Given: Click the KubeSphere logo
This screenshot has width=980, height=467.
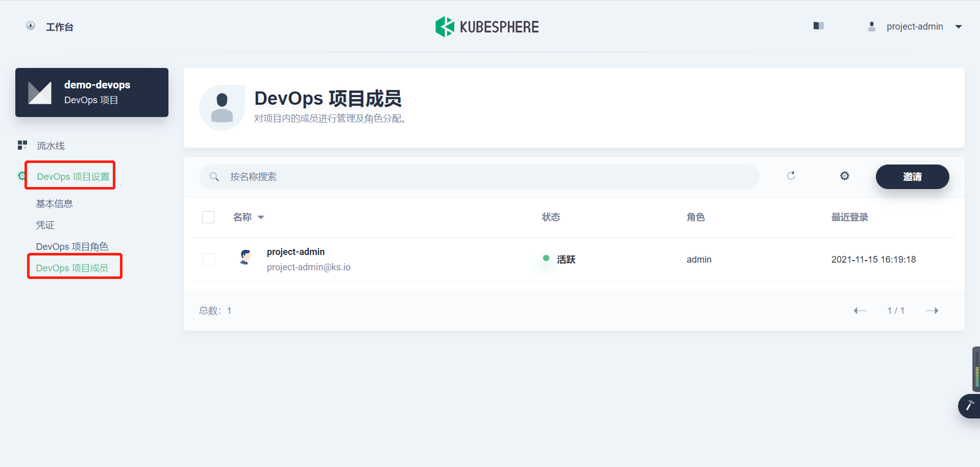Looking at the screenshot, I should (487, 27).
